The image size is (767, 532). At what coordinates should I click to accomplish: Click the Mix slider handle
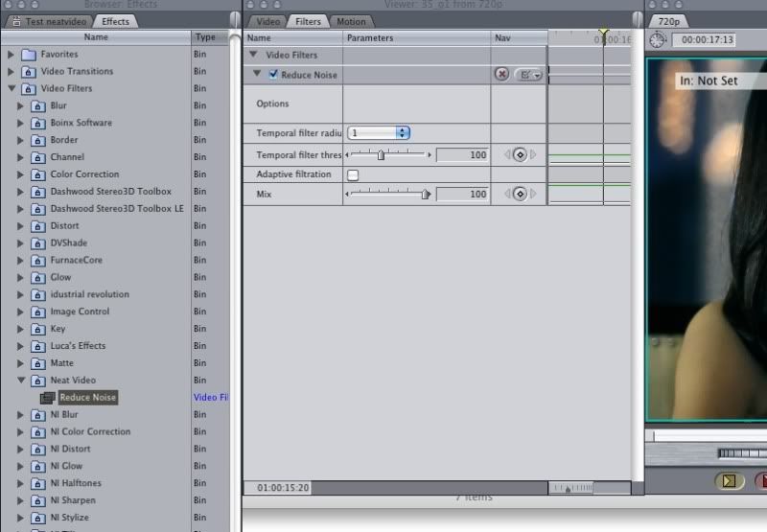[426, 194]
